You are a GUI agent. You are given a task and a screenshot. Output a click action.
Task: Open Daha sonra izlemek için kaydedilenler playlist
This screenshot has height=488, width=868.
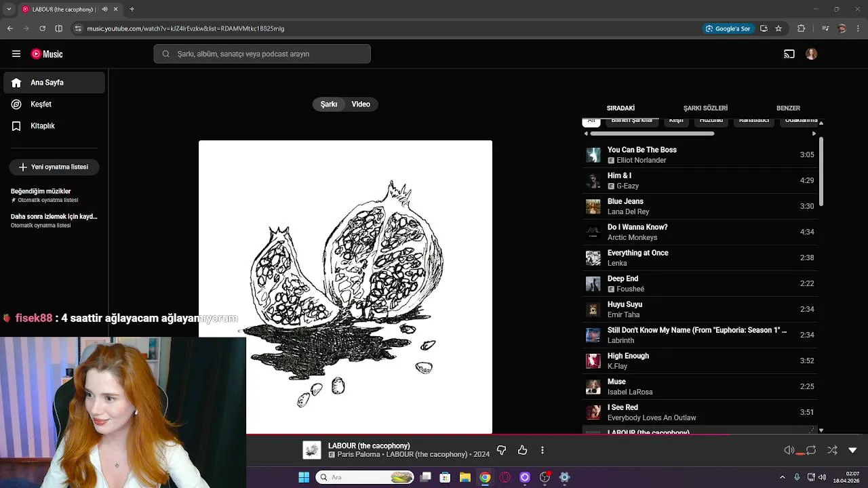54,220
